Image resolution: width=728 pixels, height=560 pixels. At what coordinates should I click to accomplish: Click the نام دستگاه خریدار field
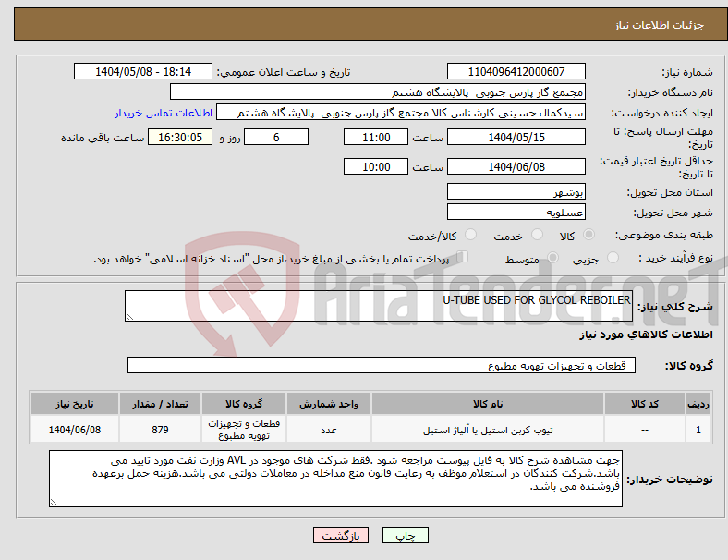(x=378, y=91)
